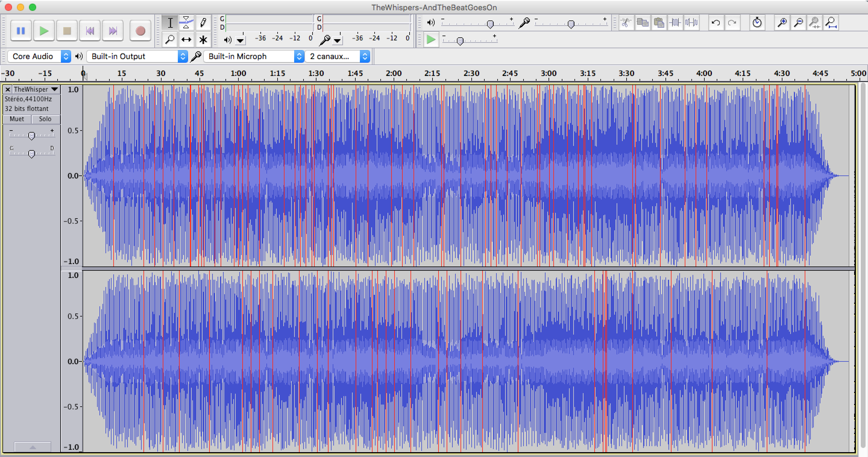Select the Draw (pencil) tool
The width and height of the screenshot is (868, 457).
(203, 23)
